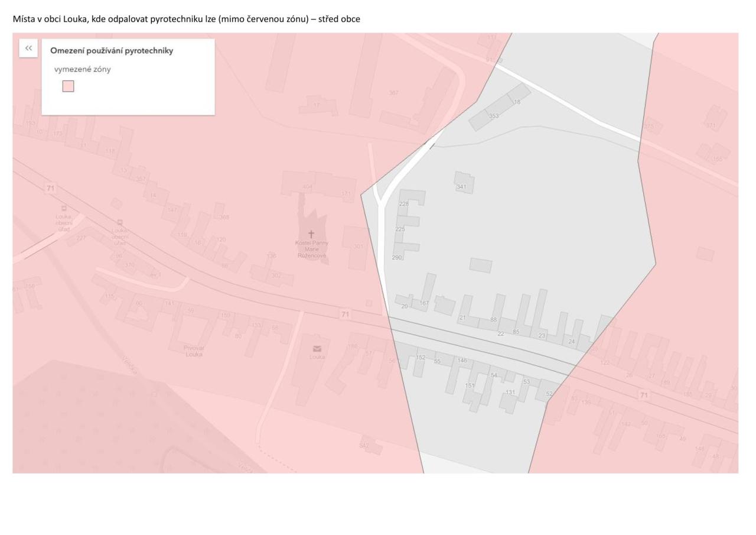Select the Kostel Panny Marie Růžencové label
756x535 pixels.
(312, 249)
